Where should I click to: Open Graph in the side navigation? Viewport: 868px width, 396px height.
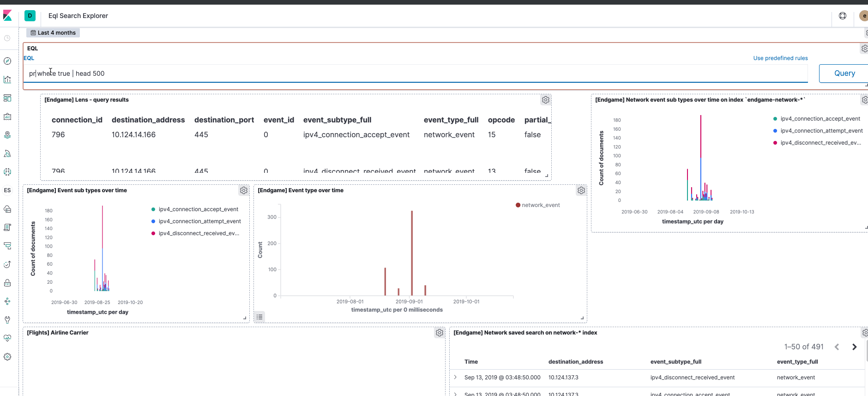click(7, 301)
